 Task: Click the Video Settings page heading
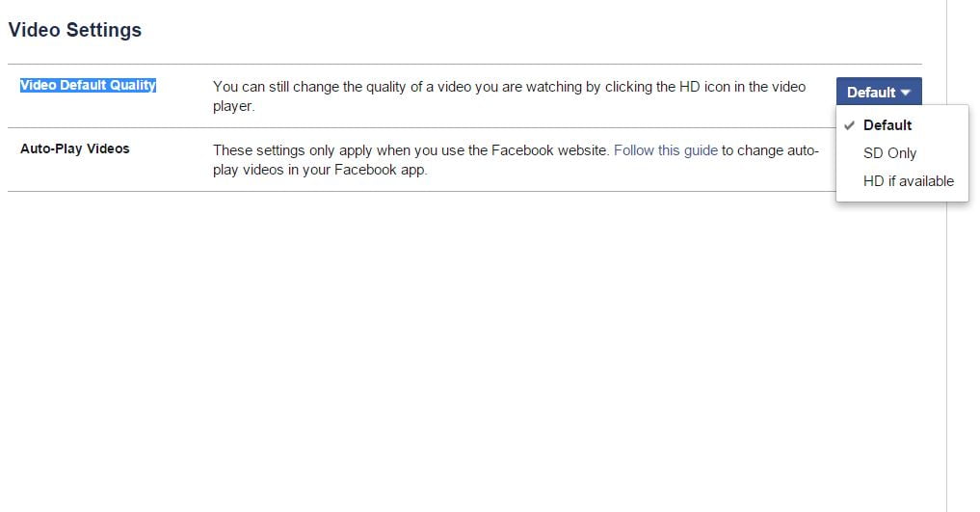pyautogui.click(x=75, y=30)
